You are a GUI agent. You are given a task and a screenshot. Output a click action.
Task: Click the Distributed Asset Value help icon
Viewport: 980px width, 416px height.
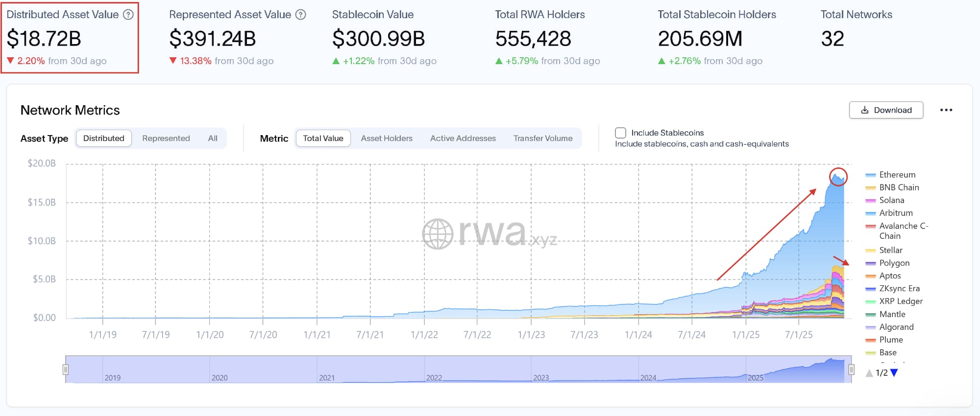point(128,15)
